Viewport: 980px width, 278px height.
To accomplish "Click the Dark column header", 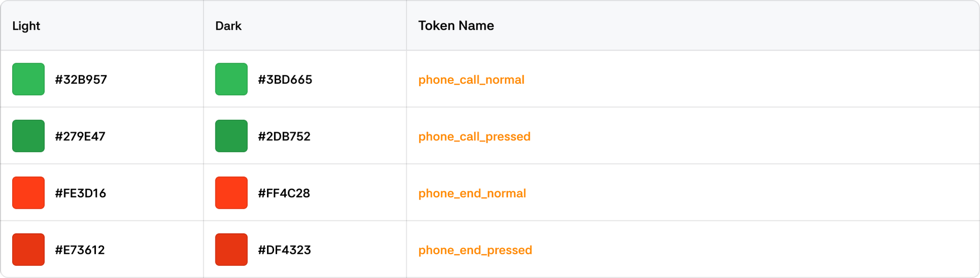I will coord(228,26).
